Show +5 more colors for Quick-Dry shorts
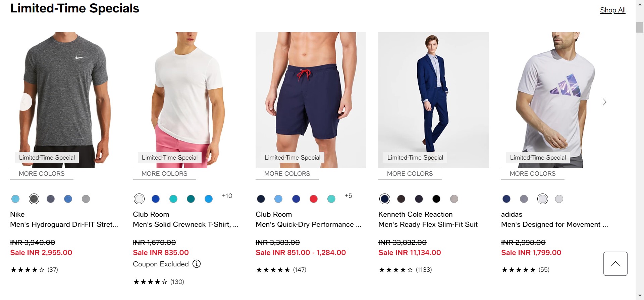 click(x=348, y=196)
